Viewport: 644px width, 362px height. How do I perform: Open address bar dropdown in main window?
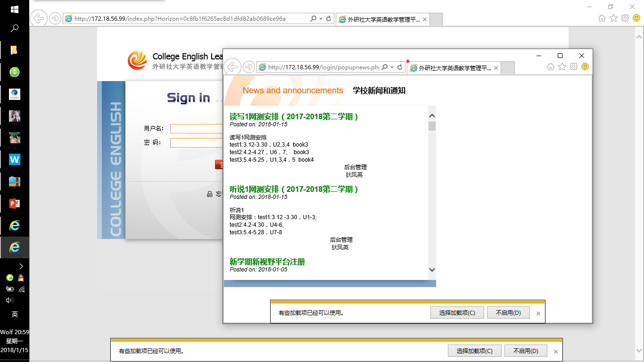pos(321,19)
